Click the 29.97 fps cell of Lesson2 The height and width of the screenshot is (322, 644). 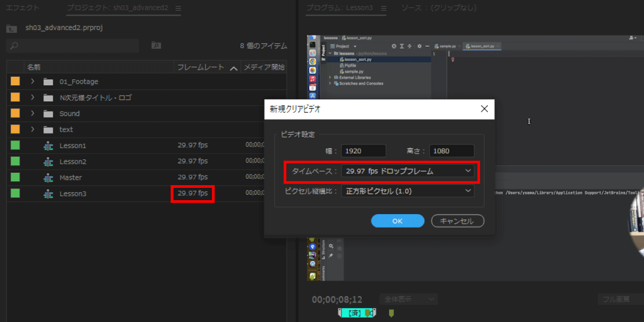point(193,162)
